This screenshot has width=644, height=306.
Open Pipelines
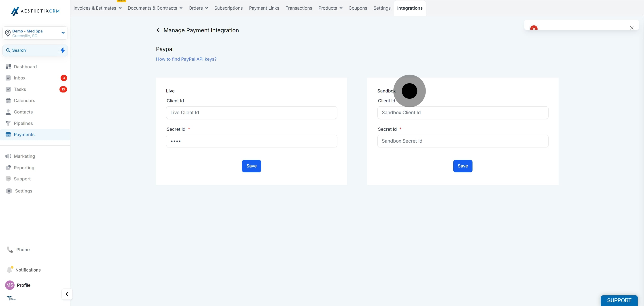[x=35, y=123]
